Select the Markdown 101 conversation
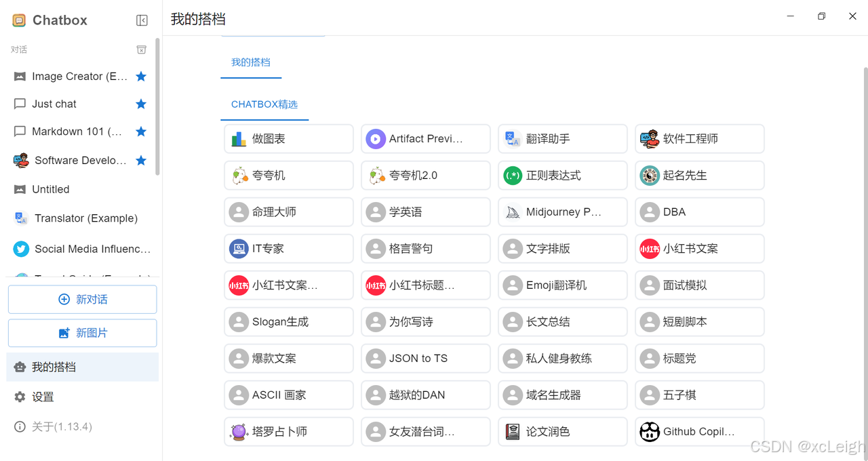 80,132
